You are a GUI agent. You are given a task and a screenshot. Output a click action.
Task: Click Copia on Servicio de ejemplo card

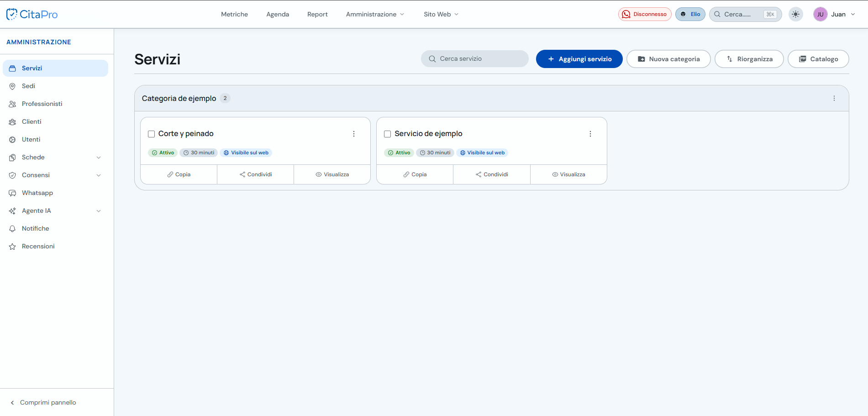(415, 174)
